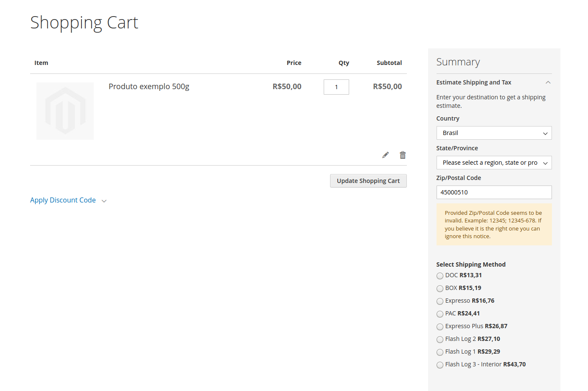The width and height of the screenshot is (588, 391).
Task: Click the quantity input field
Action: [x=336, y=87]
